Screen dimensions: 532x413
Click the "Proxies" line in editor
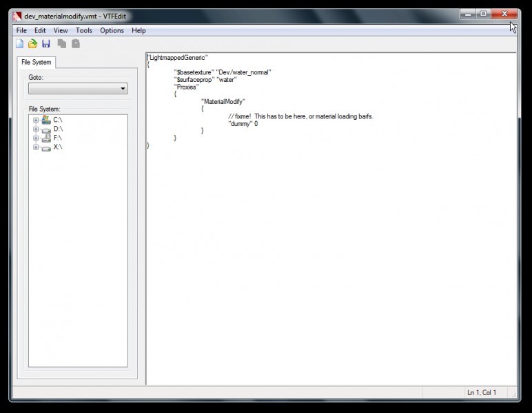pos(186,87)
